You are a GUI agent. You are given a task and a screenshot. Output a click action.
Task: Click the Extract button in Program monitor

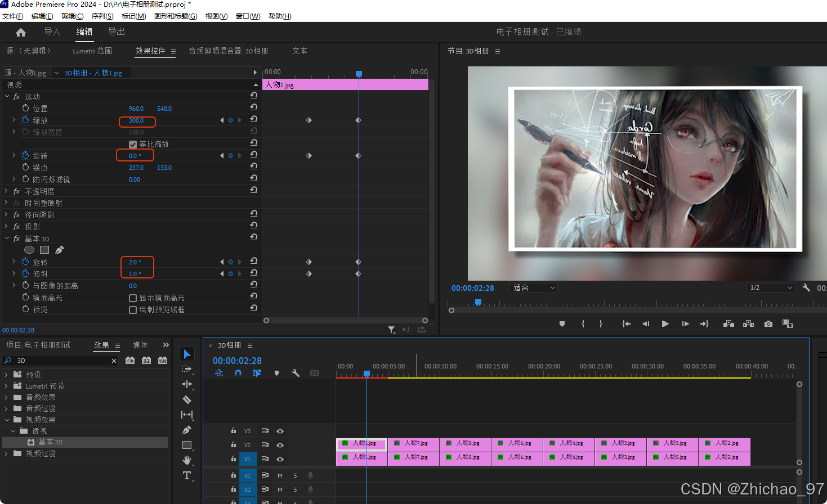coord(748,324)
